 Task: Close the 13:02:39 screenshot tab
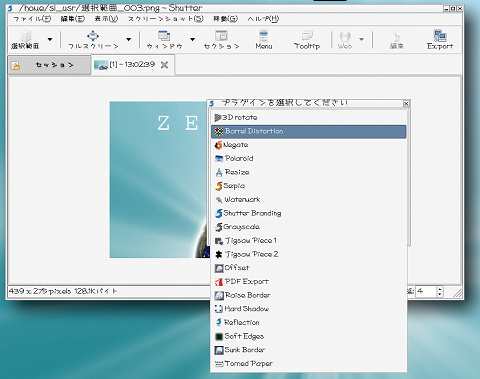point(164,65)
